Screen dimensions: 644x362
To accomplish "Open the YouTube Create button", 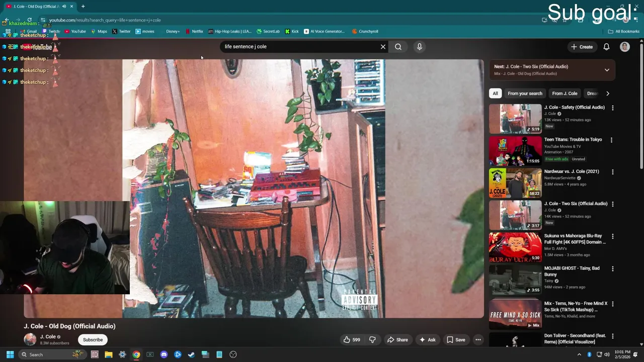I will [x=582, y=47].
